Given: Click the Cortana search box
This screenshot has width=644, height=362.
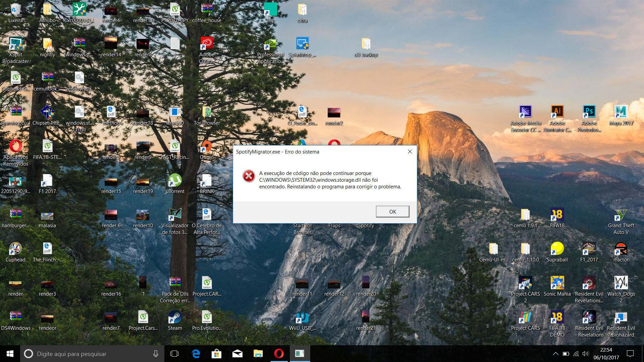Looking at the screenshot, I should coord(92,354).
